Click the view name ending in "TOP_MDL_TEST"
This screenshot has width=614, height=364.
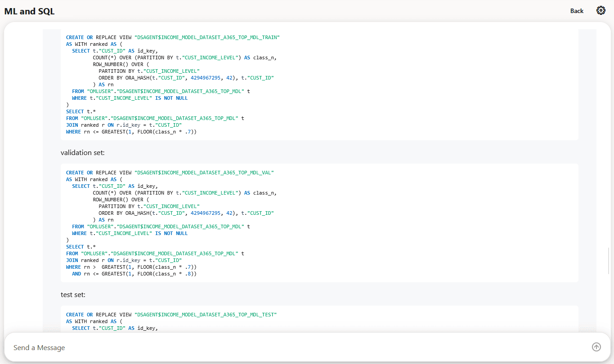coord(206,315)
